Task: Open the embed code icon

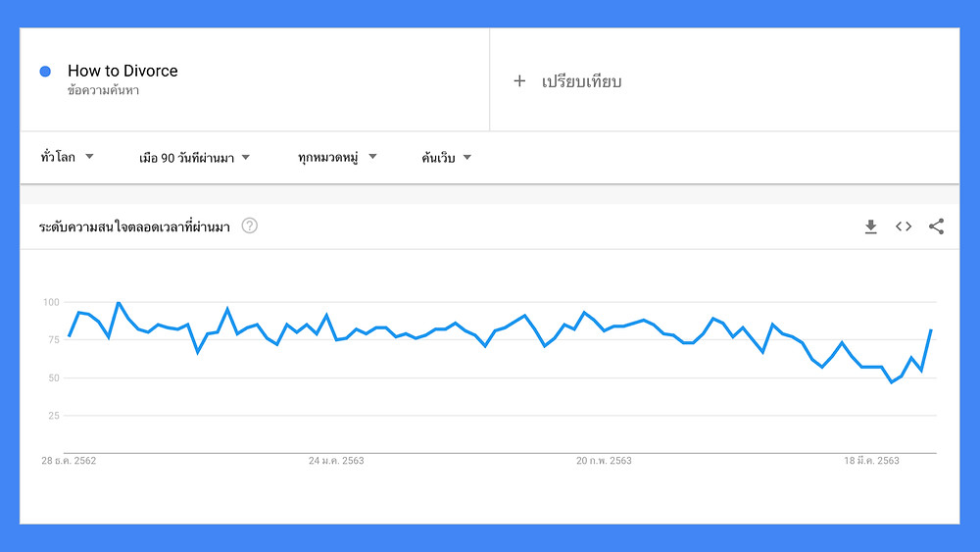Action: tap(904, 226)
